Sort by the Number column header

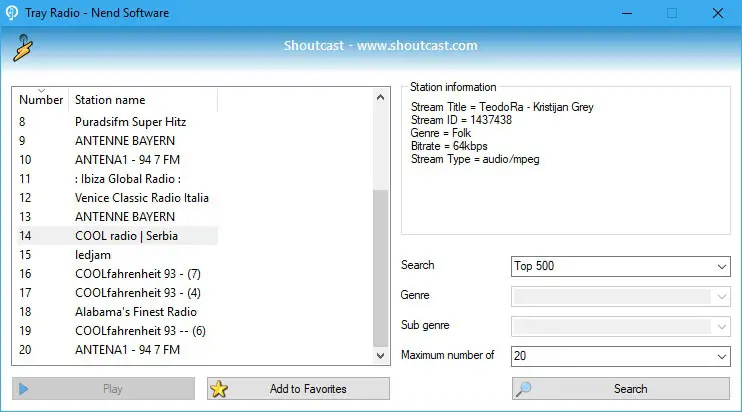coord(41,100)
